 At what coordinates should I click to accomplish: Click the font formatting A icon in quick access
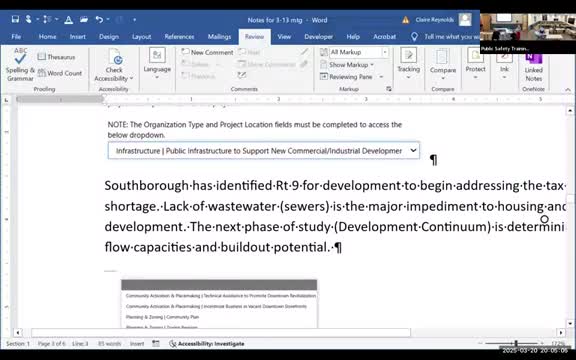pos(68,20)
